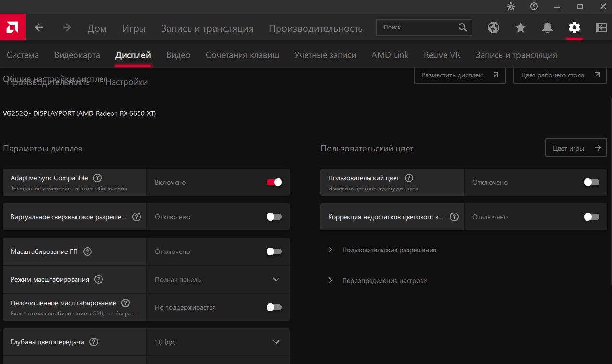The image size is (612, 364).
Task: Click VG252Q- DISPLAYPORT display label
Action: (79, 113)
